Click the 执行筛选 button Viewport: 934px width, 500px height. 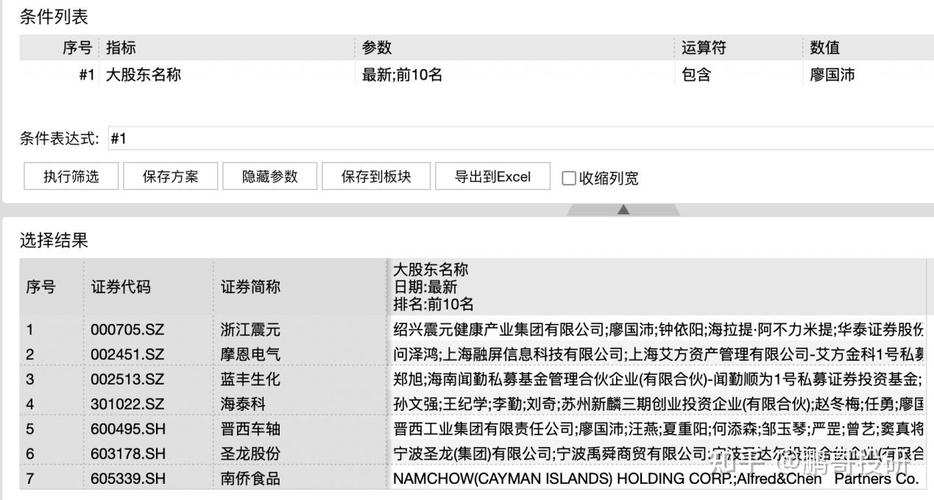(71, 176)
